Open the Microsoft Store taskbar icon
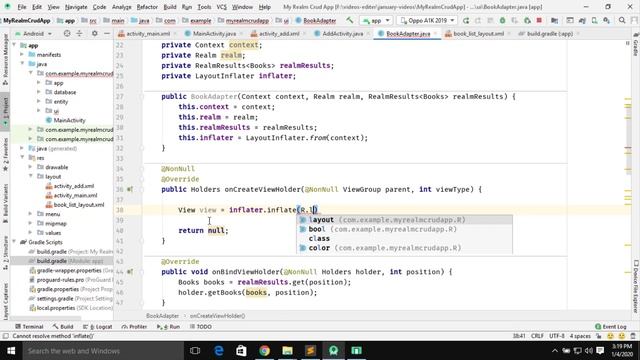Viewport: 640px width, 360px height. (x=241, y=351)
